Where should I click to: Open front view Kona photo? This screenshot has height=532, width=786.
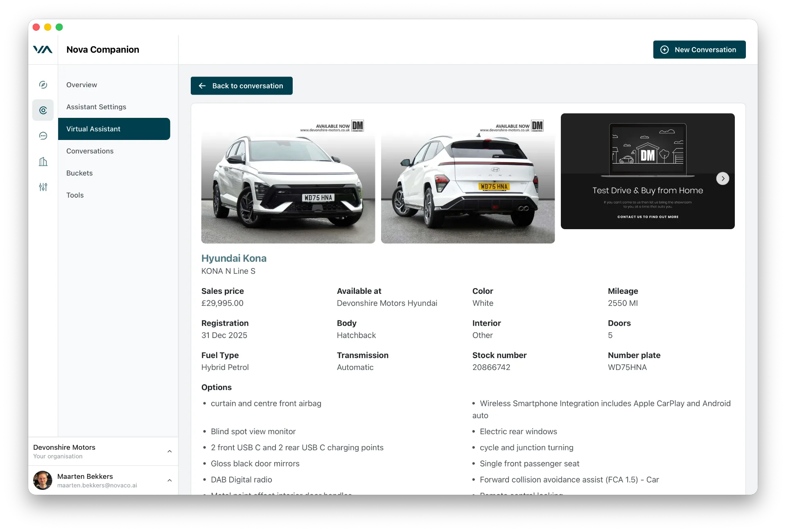click(288, 178)
